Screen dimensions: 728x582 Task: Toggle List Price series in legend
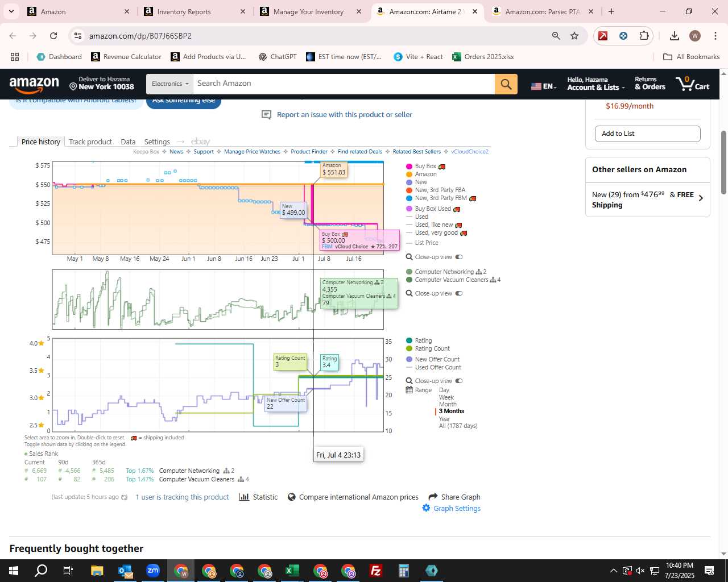click(423, 243)
